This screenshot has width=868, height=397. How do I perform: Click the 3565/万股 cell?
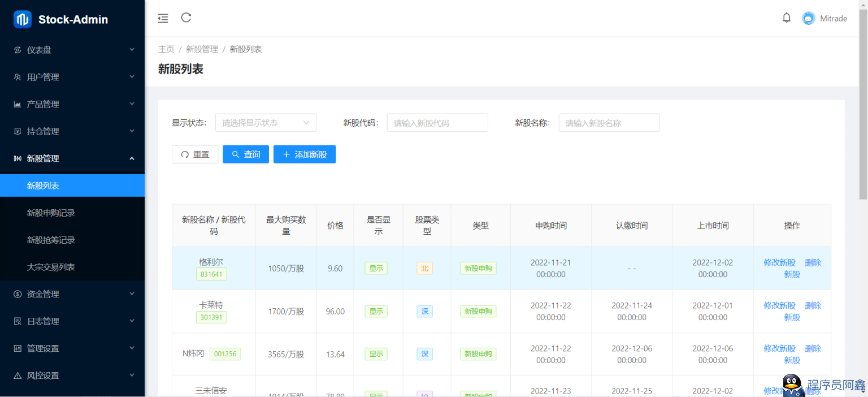point(286,354)
